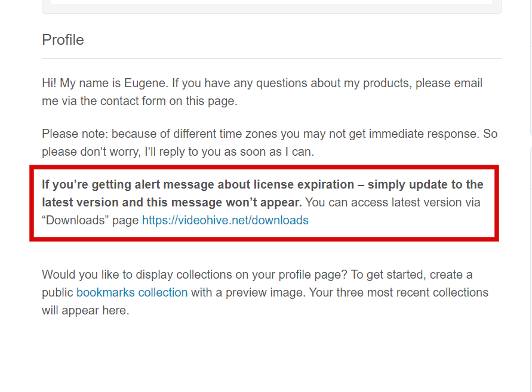Click the Profile section heading
Image resolution: width=532 pixels, height=392 pixels.
pyautogui.click(x=63, y=40)
